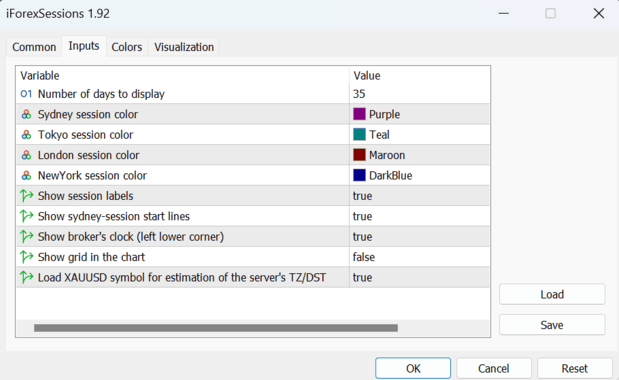The image size is (619, 380).
Task: Click the Maroon color swatch
Action: [359, 155]
